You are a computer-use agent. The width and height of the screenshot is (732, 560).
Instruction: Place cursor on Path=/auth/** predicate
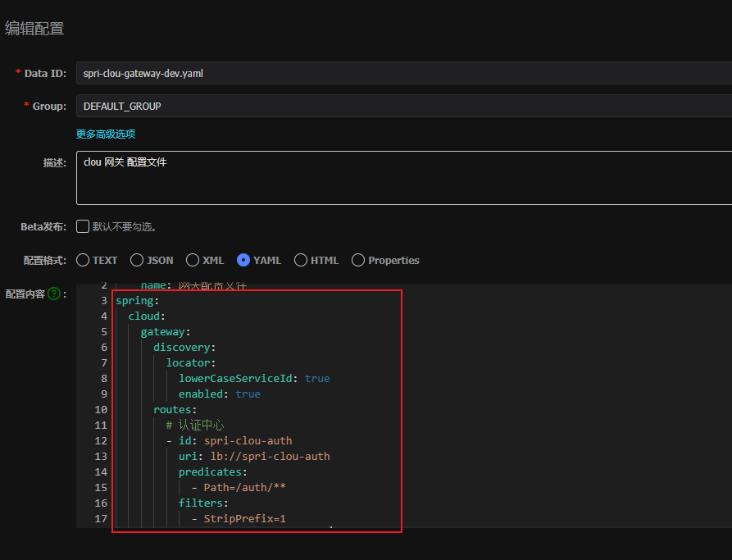(244, 487)
